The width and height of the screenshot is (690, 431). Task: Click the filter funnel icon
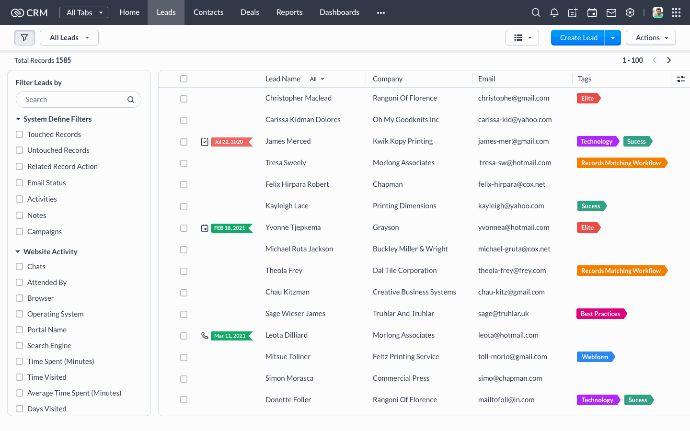[24, 37]
